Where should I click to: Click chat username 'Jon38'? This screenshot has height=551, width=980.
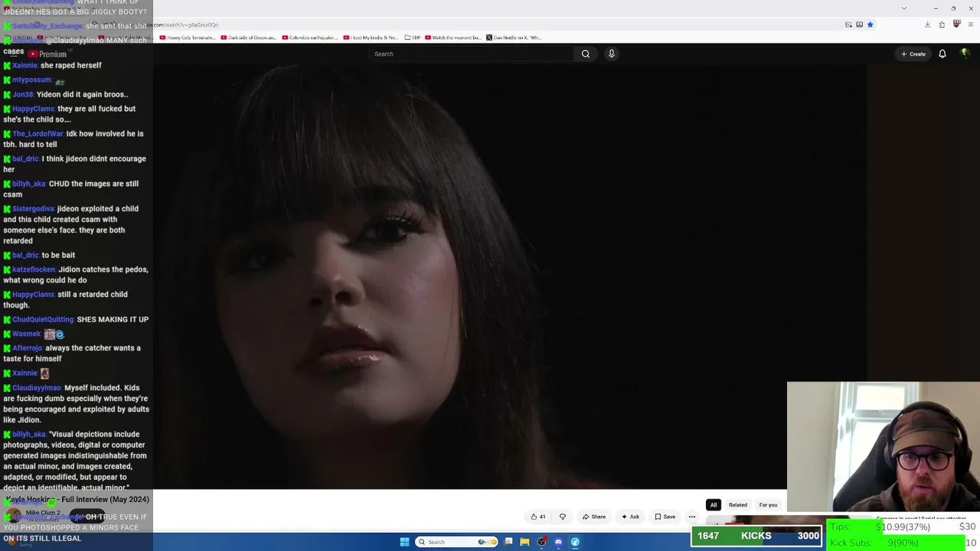click(x=23, y=95)
